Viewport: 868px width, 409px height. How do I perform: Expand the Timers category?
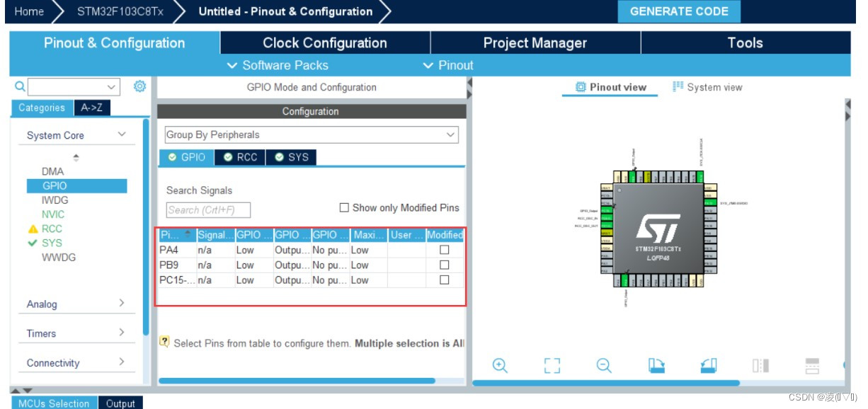pos(122,332)
